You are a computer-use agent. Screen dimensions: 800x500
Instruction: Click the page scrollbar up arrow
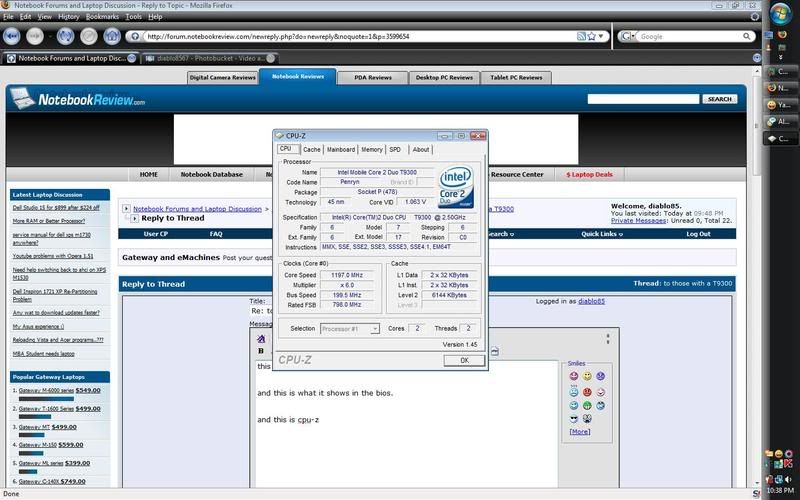[757, 71]
